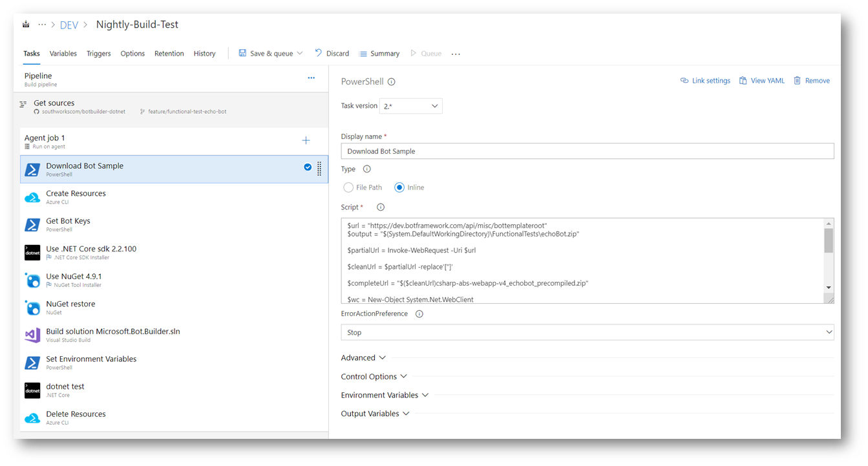Select the Set Environment Variables task

(174, 363)
